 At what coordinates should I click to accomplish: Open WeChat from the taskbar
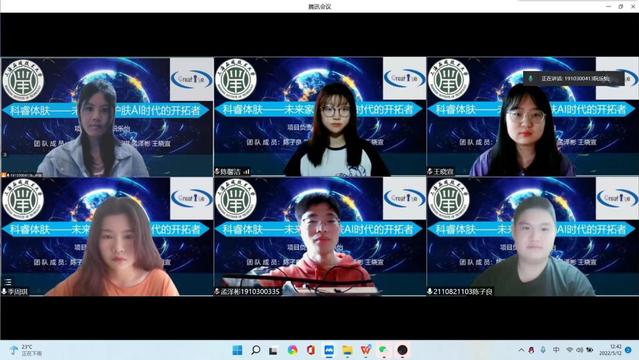click(383, 350)
